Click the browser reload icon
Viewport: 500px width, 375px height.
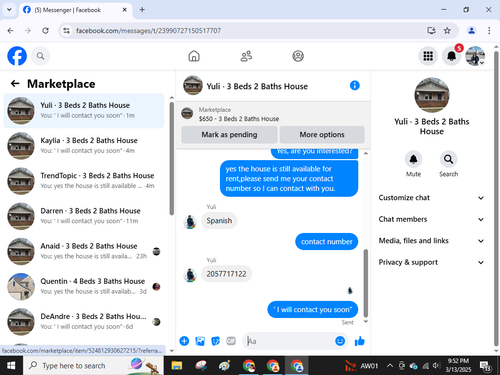(x=45, y=31)
